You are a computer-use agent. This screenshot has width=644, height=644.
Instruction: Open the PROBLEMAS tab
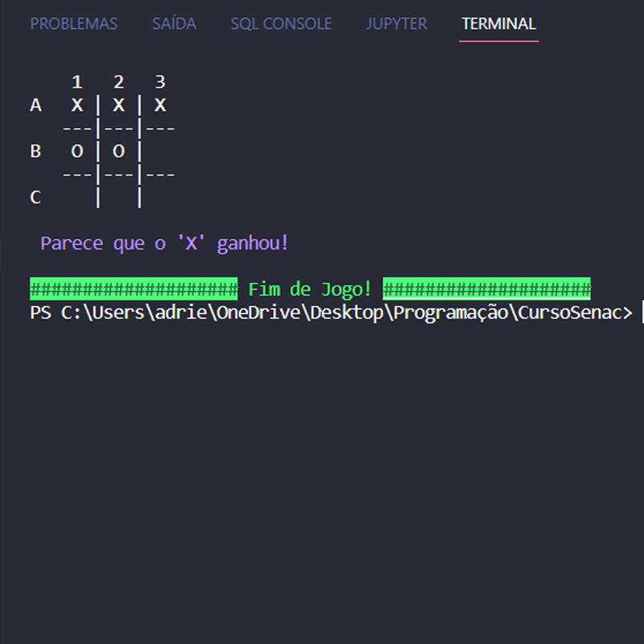pyautogui.click(x=74, y=24)
